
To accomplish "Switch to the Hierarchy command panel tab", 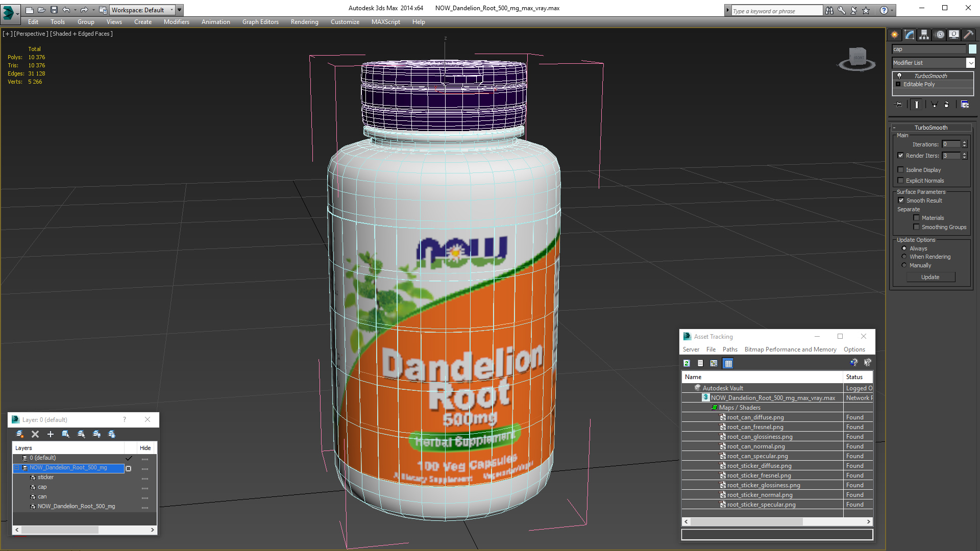I will tap(924, 35).
